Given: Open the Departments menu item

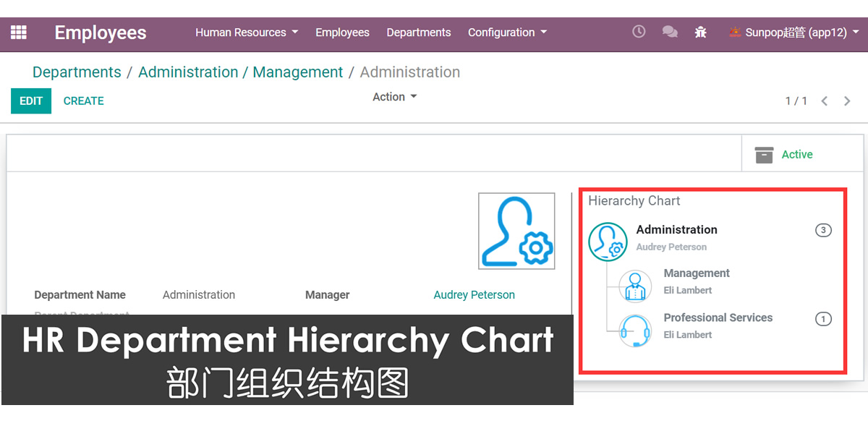Looking at the screenshot, I should coord(419,33).
